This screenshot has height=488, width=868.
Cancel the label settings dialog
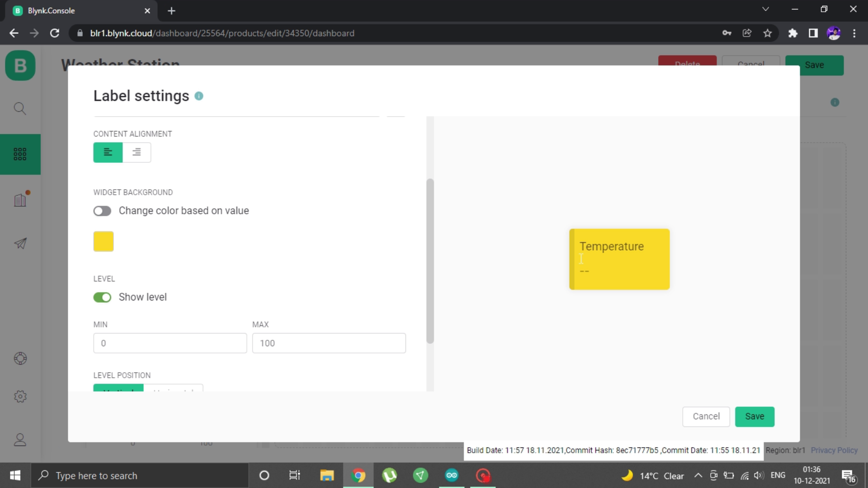pyautogui.click(x=706, y=417)
